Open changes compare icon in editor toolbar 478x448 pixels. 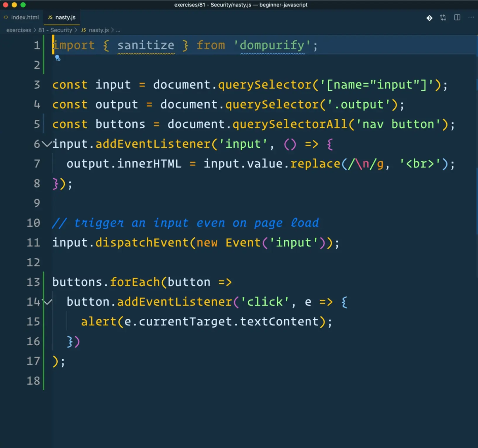[443, 18]
